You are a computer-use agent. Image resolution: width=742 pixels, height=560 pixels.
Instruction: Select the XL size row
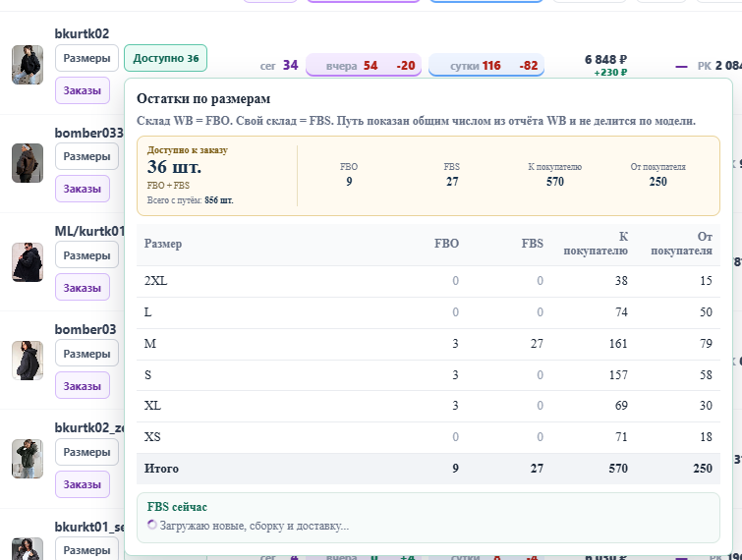pyautogui.click(x=428, y=406)
